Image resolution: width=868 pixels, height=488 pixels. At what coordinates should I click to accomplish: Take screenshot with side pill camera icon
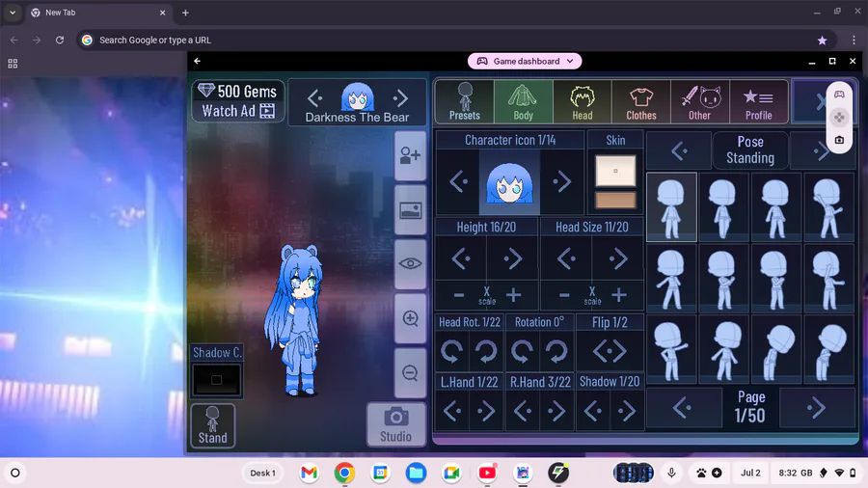coord(839,140)
